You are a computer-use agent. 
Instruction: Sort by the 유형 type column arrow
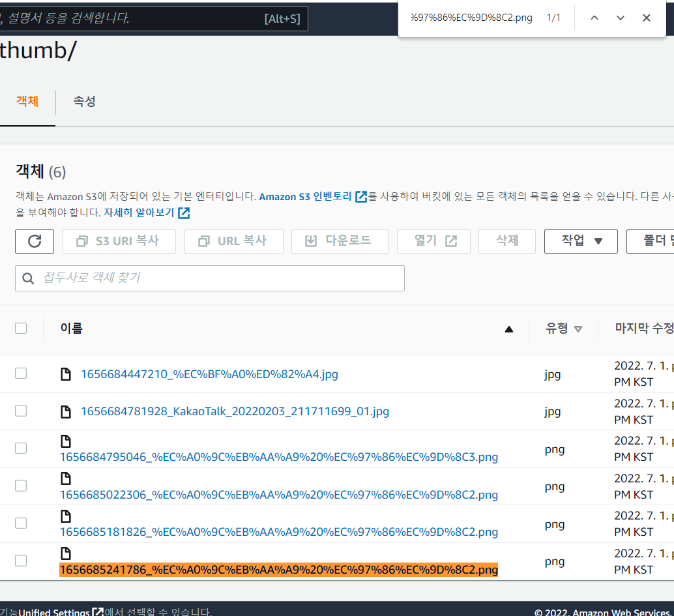578,329
